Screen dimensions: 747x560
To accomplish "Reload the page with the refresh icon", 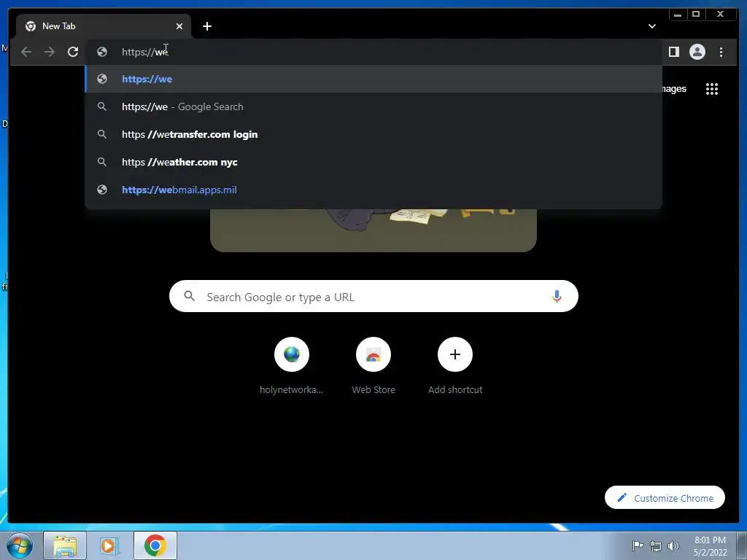I will click(73, 52).
